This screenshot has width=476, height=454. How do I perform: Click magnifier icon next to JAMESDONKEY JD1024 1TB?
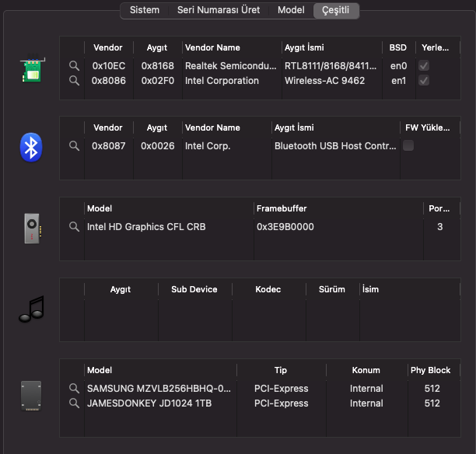pos(74,403)
